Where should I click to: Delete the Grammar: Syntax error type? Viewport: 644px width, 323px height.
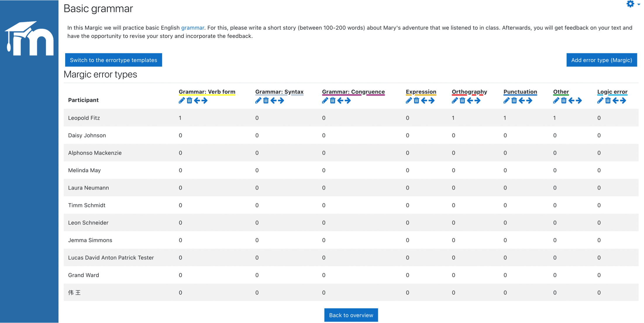pyautogui.click(x=266, y=101)
